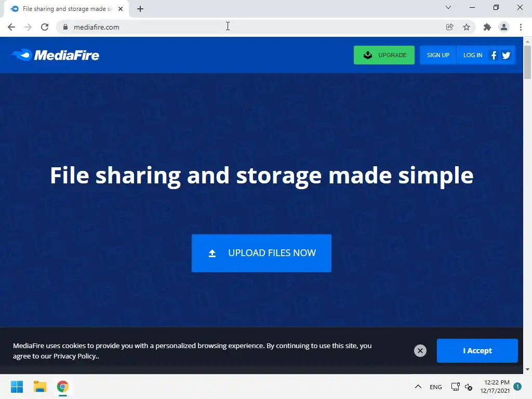The image size is (532, 399).
Task: Show hidden tray icons chevron
Action: tap(418, 387)
